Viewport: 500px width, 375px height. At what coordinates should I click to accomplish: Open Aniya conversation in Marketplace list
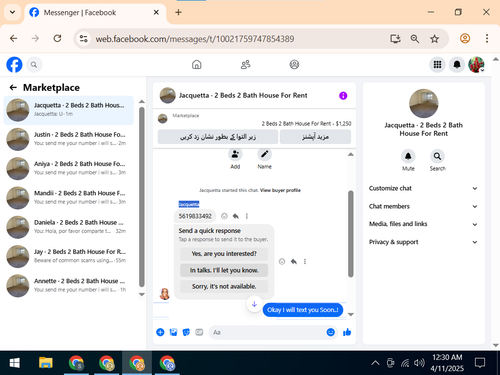point(69,168)
